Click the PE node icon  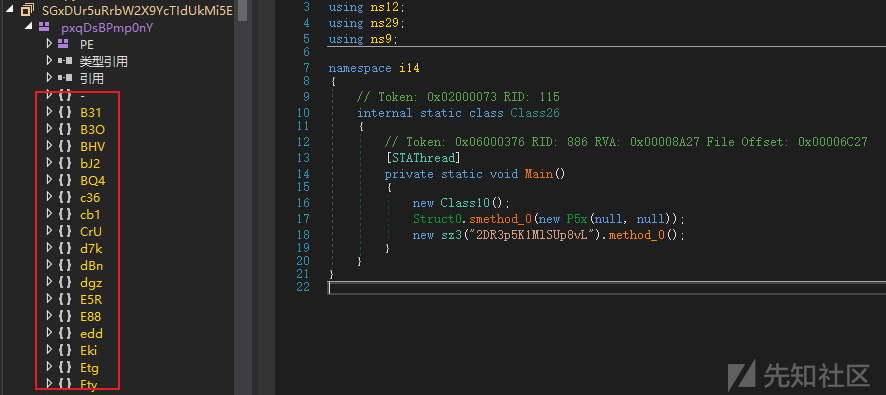(x=64, y=44)
